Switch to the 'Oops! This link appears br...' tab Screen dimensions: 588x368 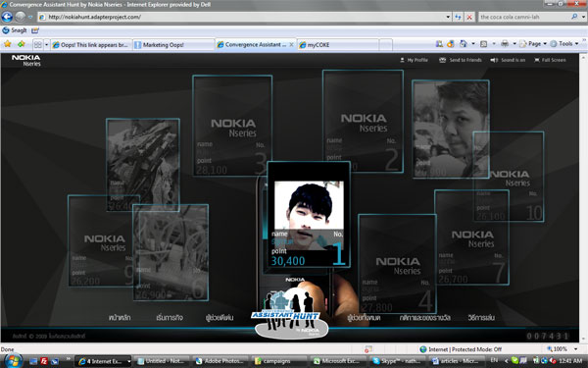(x=91, y=45)
